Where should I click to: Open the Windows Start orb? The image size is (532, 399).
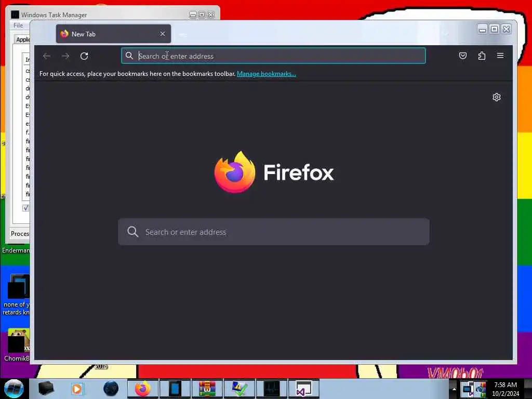(x=14, y=389)
